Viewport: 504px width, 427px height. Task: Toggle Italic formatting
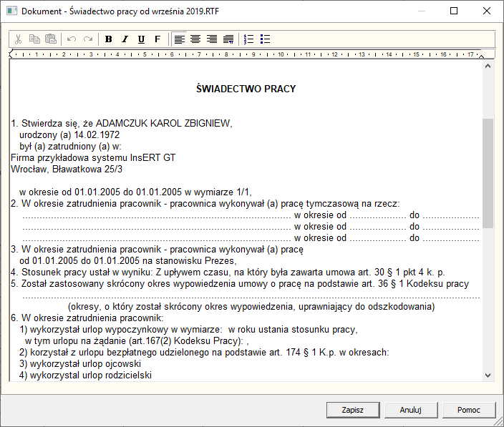pyautogui.click(x=125, y=39)
